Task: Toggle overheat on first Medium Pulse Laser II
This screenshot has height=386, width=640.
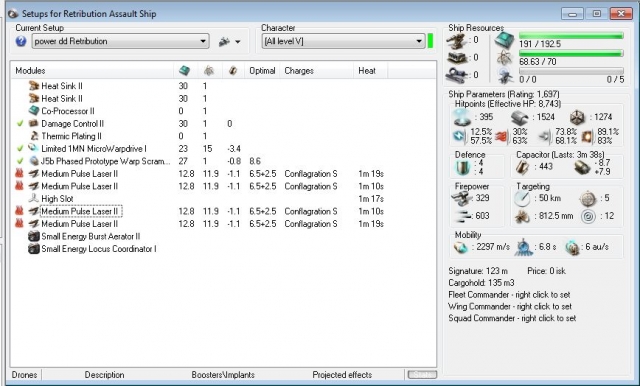Action: click(x=19, y=173)
